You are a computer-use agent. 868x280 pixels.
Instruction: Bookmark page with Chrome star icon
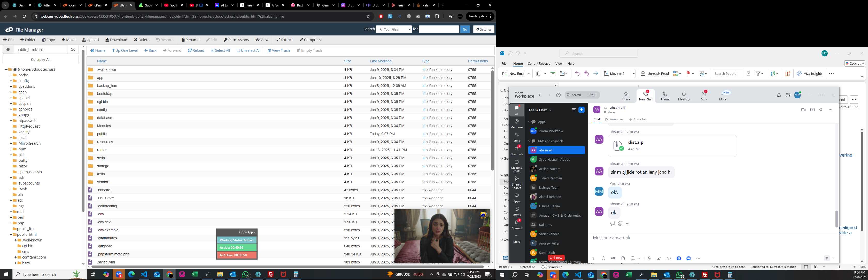368,16
